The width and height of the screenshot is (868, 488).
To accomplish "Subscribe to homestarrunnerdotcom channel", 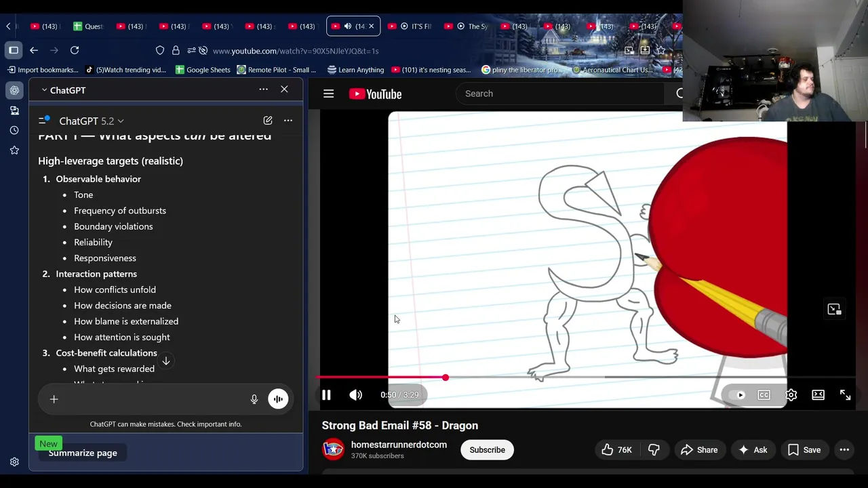I will coord(487,450).
